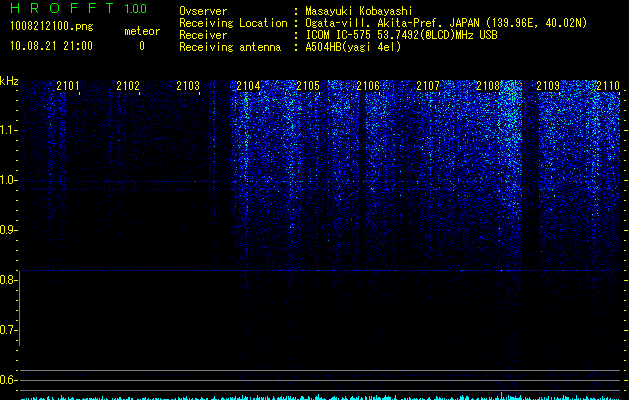The height and width of the screenshot is (400, 629).
Task: Click the 2101 time marker
Action: click(x=68, y=85)
